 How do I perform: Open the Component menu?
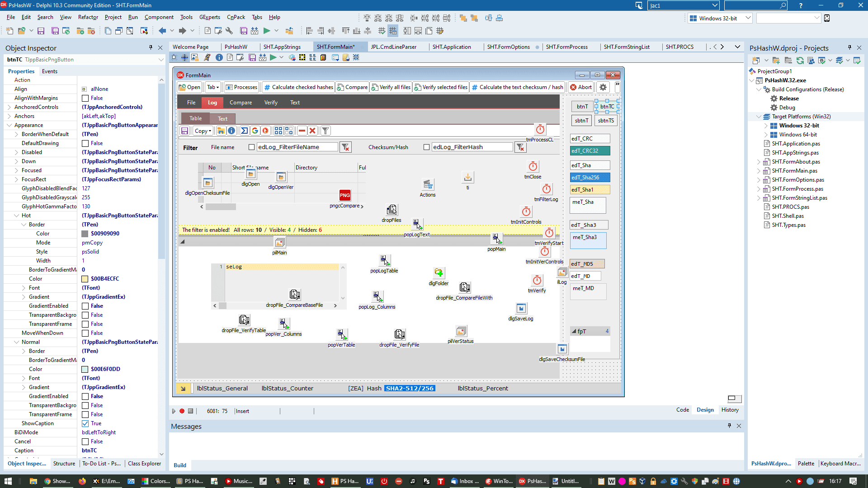[159, 17]
